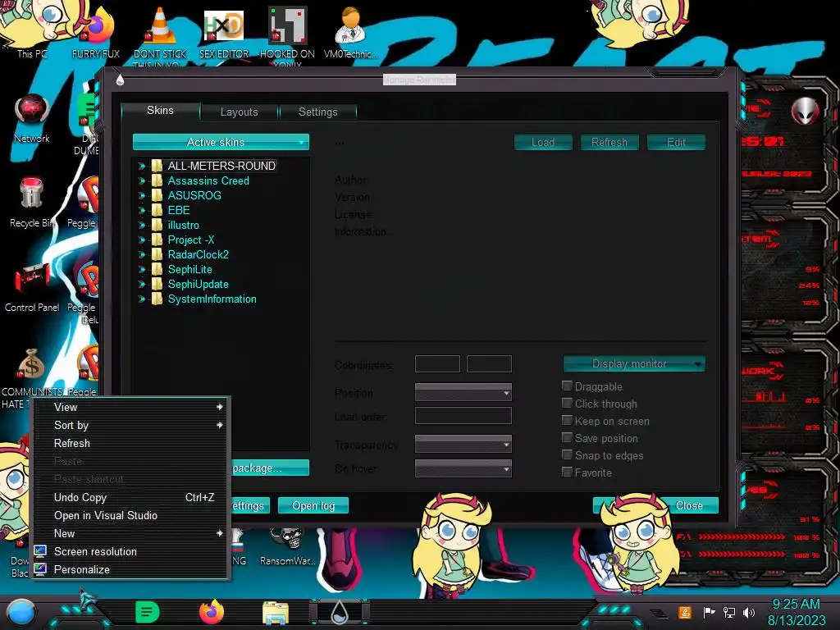Screen dimensions: 840x630
Task: Open the HxD hex editor desktop icon
Action: click(x=223, y=25)
